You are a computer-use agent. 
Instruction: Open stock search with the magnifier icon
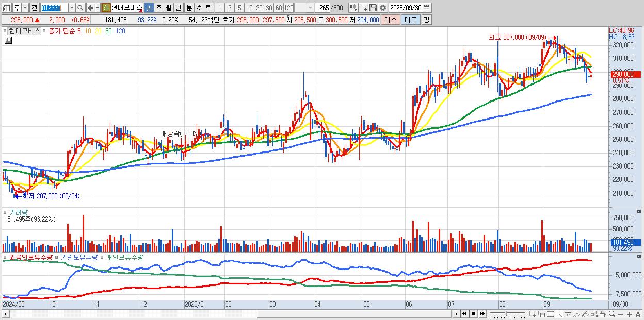coord(81,8)
